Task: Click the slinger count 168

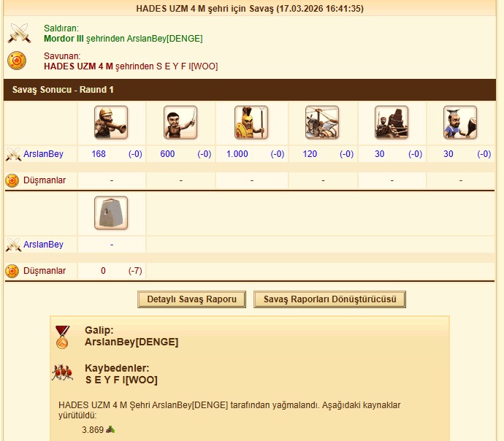Action: (99, 154)
